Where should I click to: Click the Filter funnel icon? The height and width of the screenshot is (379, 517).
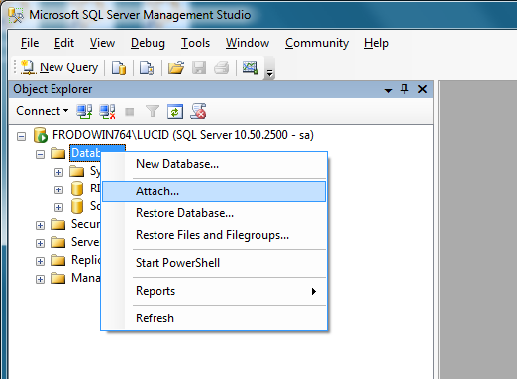click(x=152, y=111)
